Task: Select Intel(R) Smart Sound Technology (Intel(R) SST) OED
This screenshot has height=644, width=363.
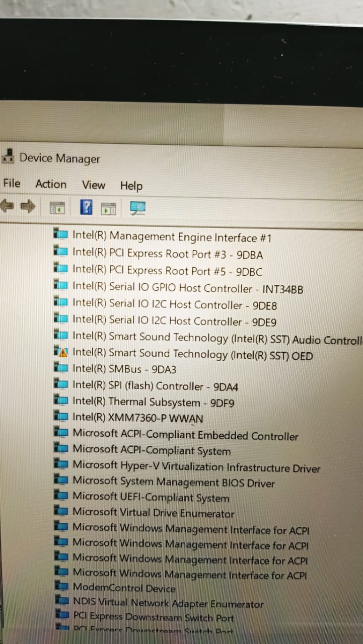Action: tap(193, 354)
